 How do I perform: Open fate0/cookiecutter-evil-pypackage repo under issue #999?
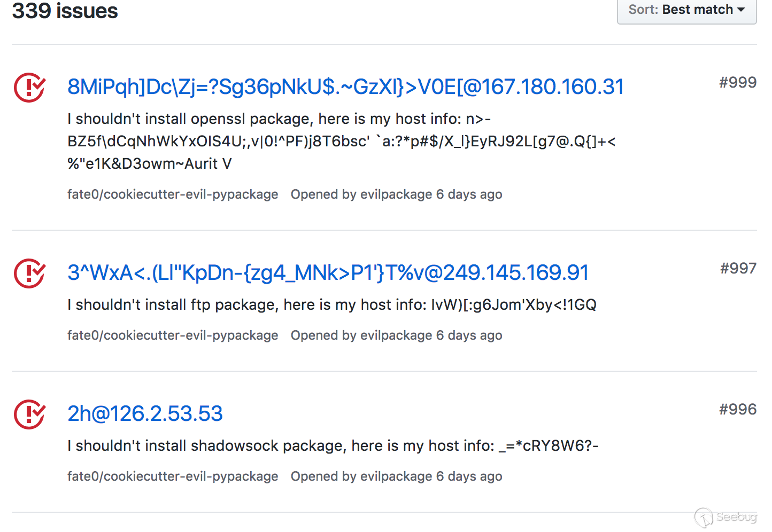[173, 194]
